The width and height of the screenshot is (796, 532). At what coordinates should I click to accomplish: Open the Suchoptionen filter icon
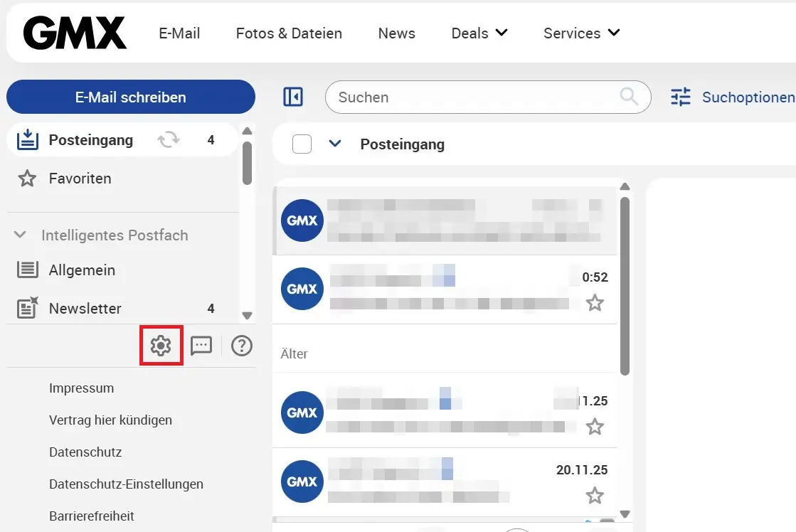(x=680, y=97)
